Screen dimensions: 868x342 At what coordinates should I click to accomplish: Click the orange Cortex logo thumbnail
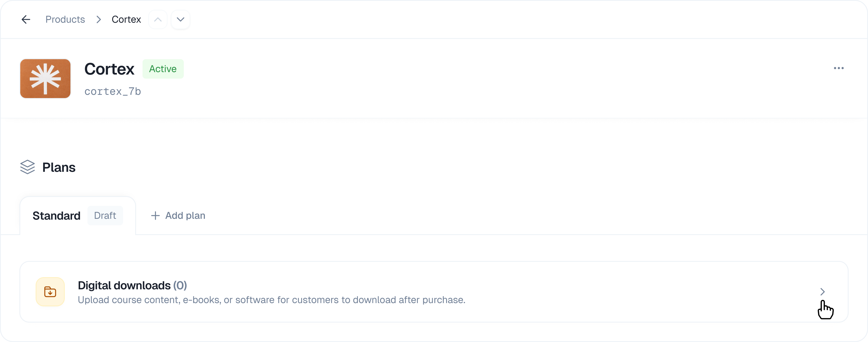46,79
